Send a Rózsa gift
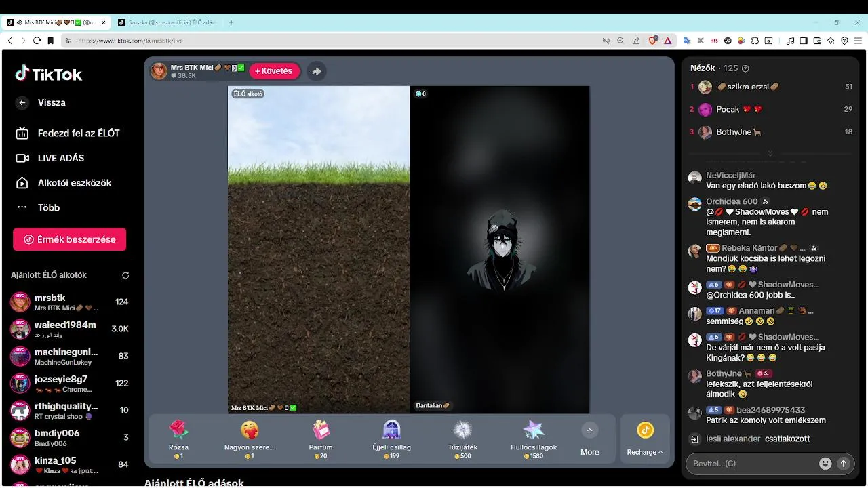868x488 pixels. coord(178,439)
